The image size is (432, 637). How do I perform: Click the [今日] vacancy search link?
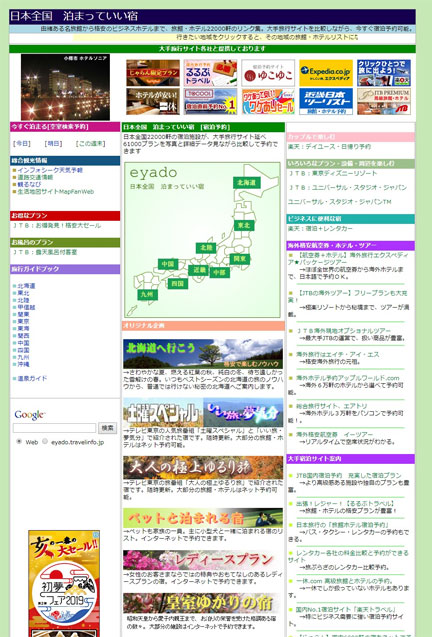(22, 143)
